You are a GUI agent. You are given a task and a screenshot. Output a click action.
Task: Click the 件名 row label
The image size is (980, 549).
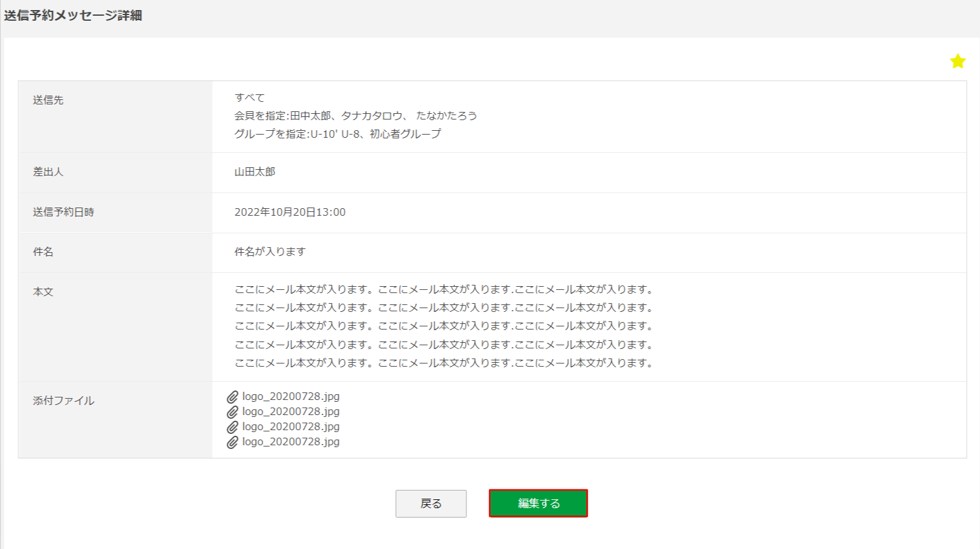tap(43, 252)
